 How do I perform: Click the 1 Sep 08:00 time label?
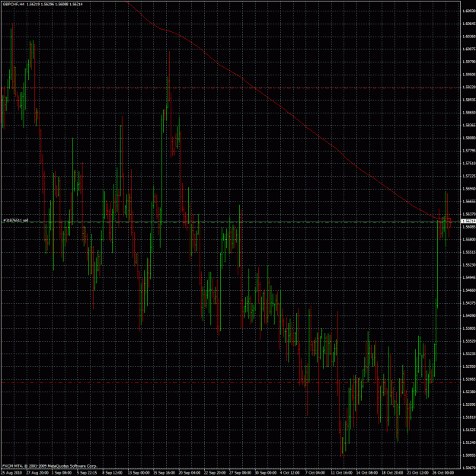(x=62, y=473)
